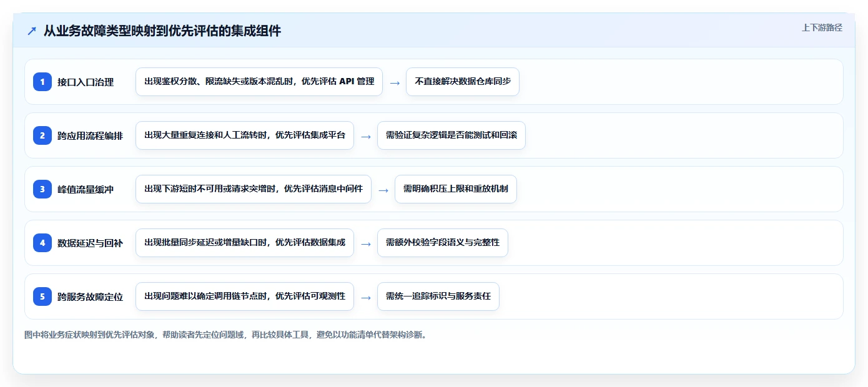Click the box recommending 优先评估数据集成
The height and width of the screenshot is (387, 868).
[245, 243]
